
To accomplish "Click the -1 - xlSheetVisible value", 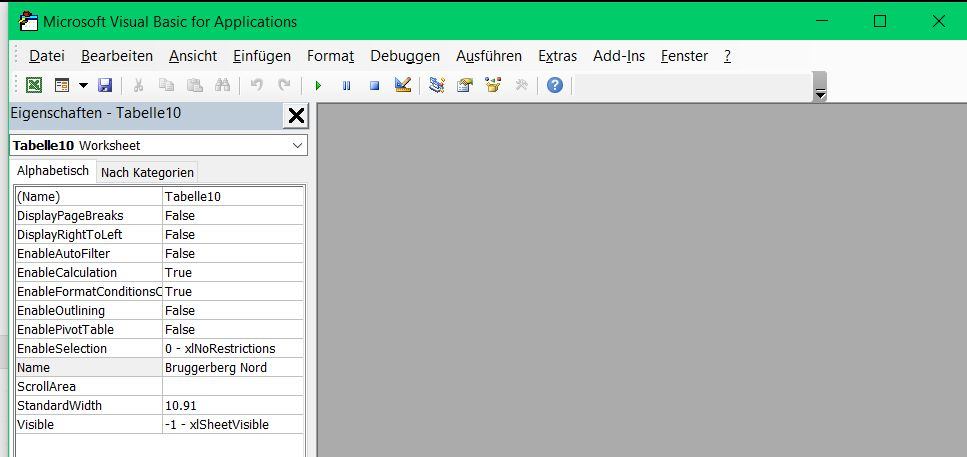I will coord(233,425).
